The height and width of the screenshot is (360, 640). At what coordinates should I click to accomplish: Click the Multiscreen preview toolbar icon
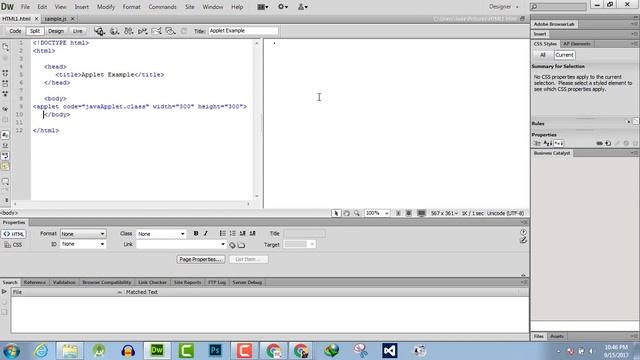(x=100, y=31)
